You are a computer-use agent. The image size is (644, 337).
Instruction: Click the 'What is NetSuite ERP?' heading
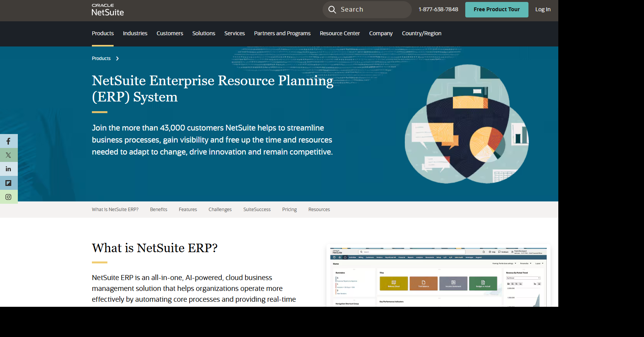point(155,248)
